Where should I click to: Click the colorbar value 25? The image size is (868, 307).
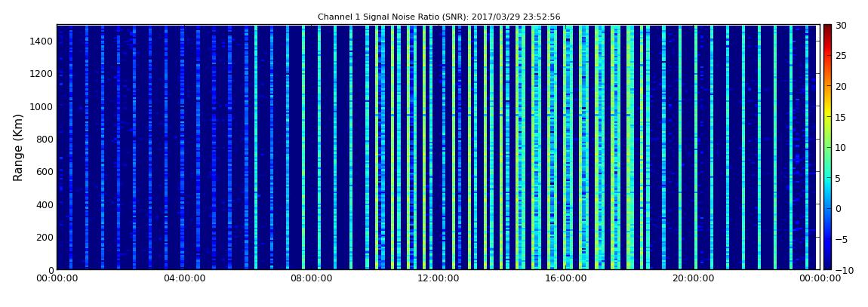point(841,55)
